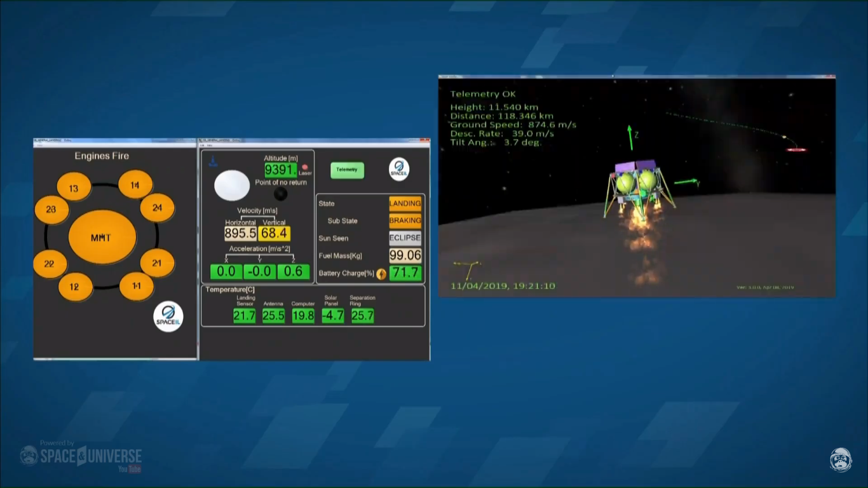Click the Ground Speed: 874.6 m/s readout
The image size is (868, 488).
point(513,125)
